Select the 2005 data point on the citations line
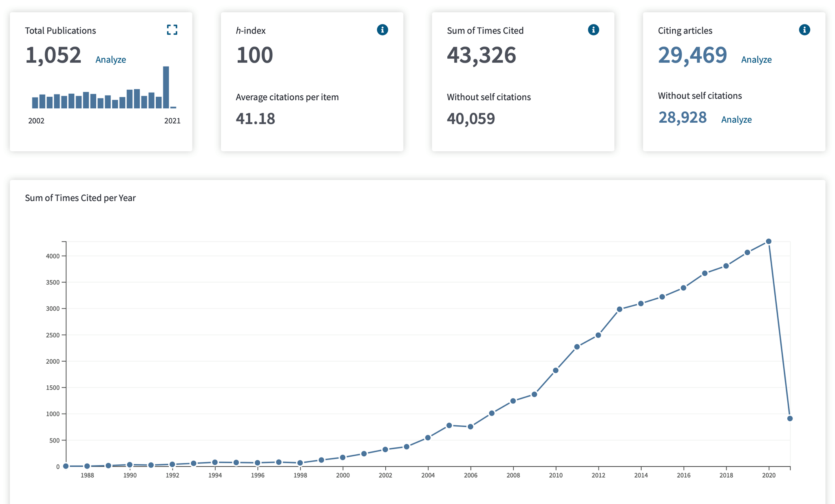The image size is (835, 504). pos(449,425)
